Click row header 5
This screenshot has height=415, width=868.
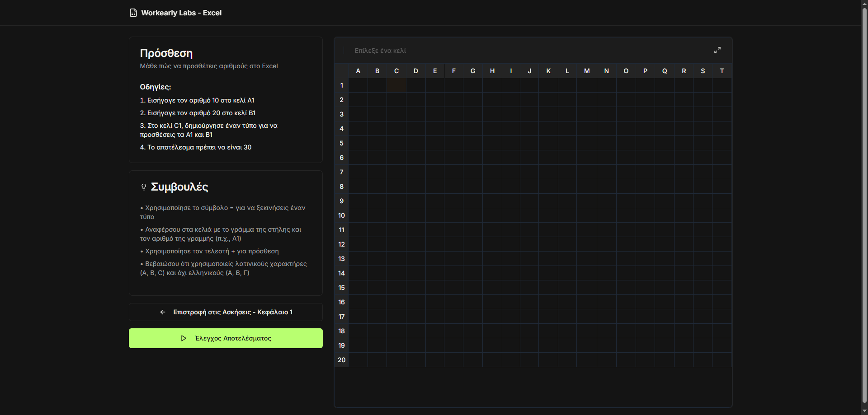[341, 143]
